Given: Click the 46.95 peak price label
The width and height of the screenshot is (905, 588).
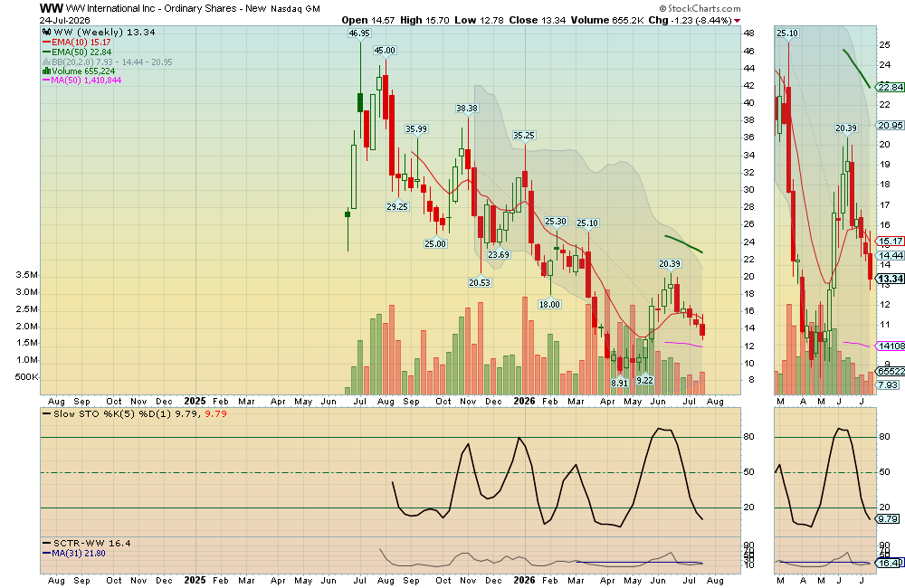Looking at the screenshot, I should [x=359, y=33].
